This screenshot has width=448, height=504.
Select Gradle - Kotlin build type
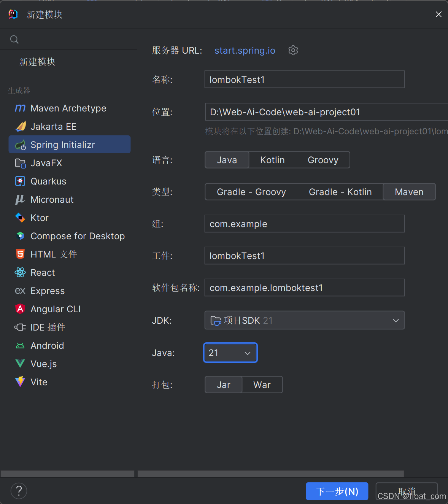tap(340, 192)
